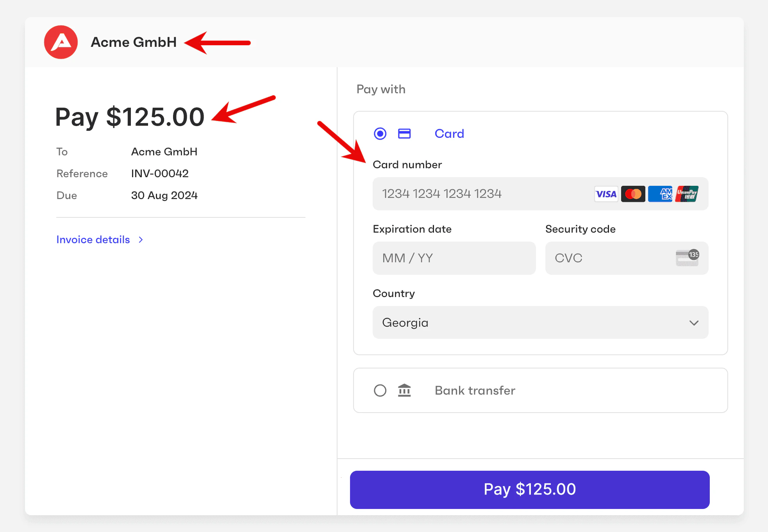Click the UnionPay logo icon
768x532 pixels.
click(687, 194)
